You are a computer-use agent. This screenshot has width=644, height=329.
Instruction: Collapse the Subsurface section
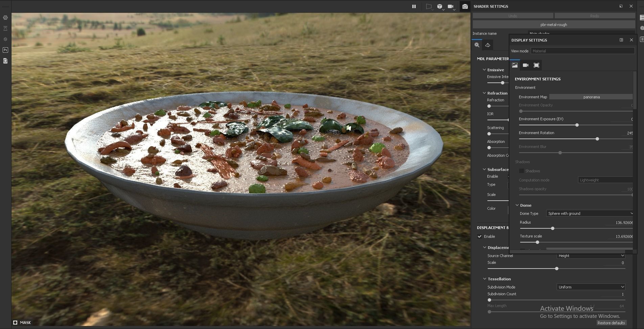(484, 170)
